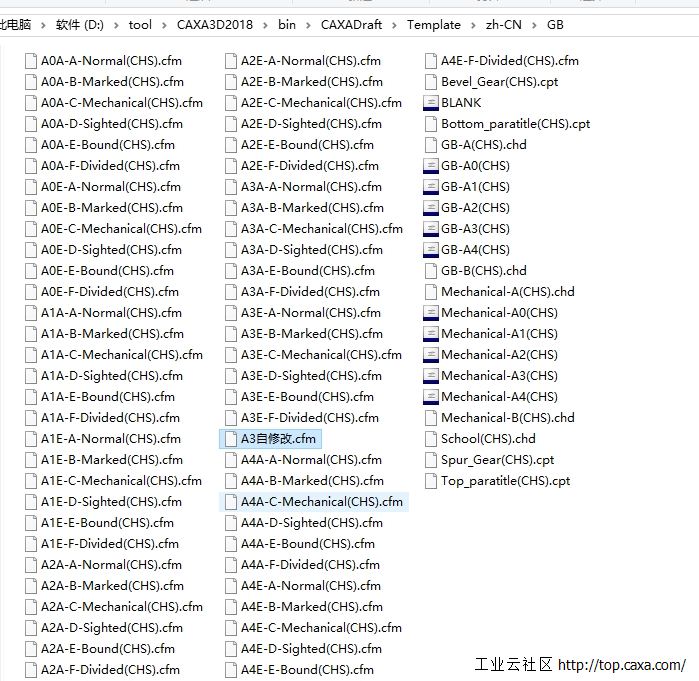Click the file icon of A3自修改.cfm
Viewport: 699px width, 681px height.
click(231, 439)
